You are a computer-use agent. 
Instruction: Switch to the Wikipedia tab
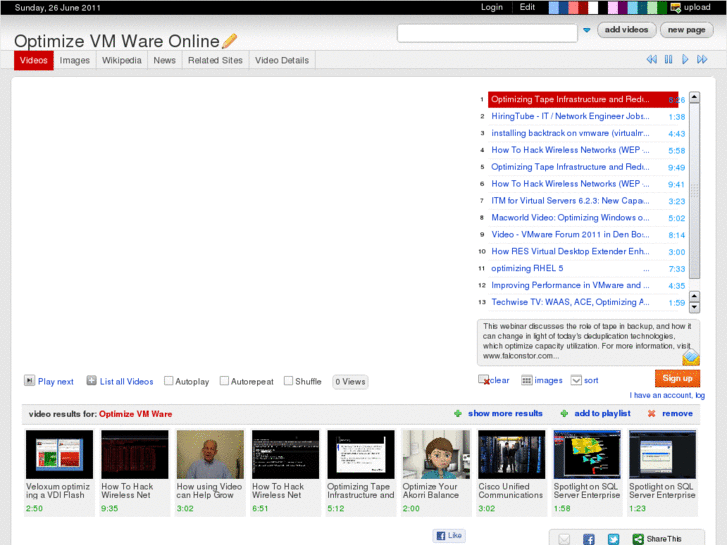122,60
